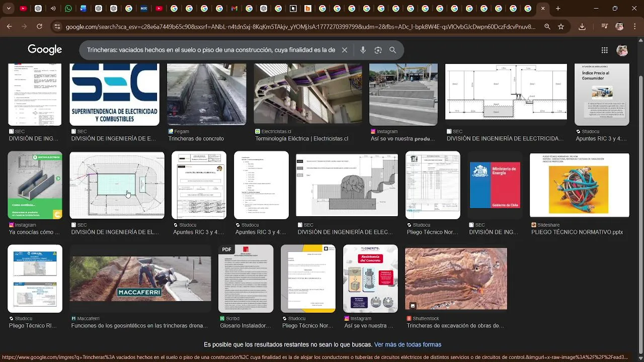Go to Google home via the logo

(x=45, y=50)
